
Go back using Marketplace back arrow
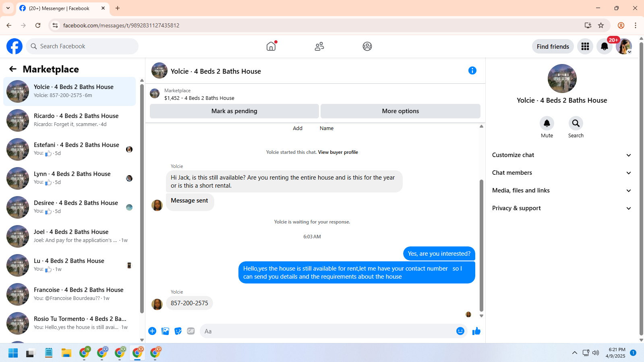pyautogui.click(x=13, y=69)
